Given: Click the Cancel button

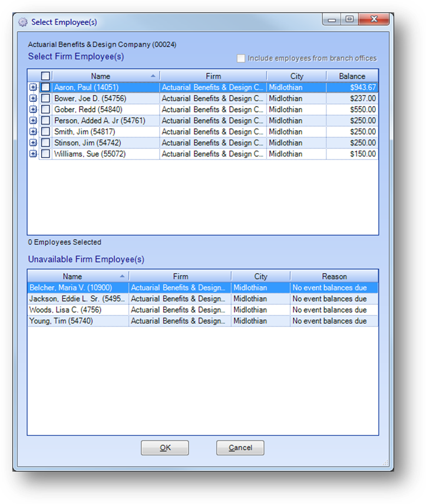Looking at the screenshot, I should (240, 447).
